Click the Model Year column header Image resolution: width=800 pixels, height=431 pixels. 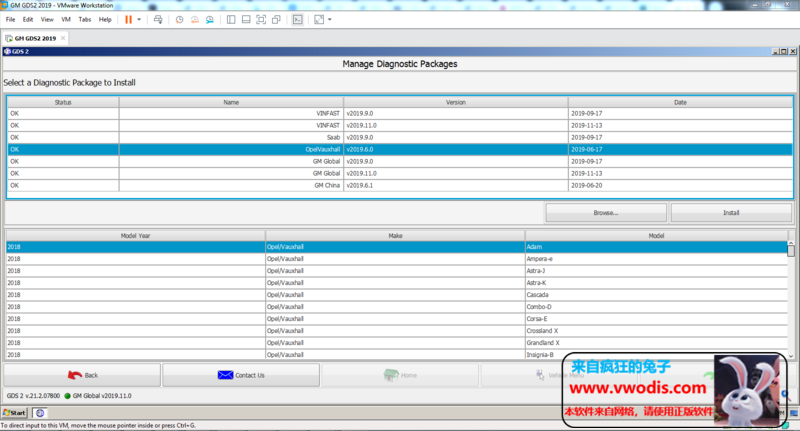pyautogui.click(x=135, y=236)
